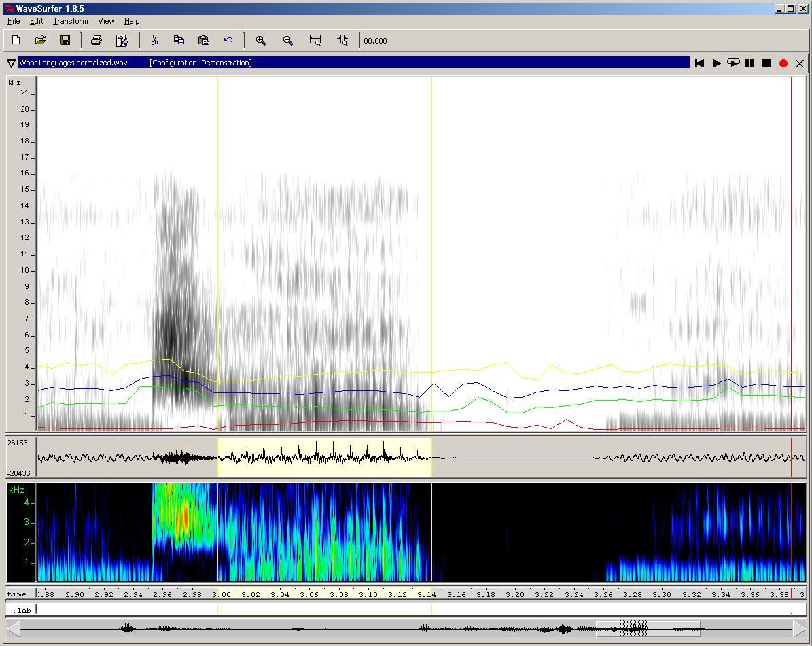Pause playback of the sound

(749, 63)
